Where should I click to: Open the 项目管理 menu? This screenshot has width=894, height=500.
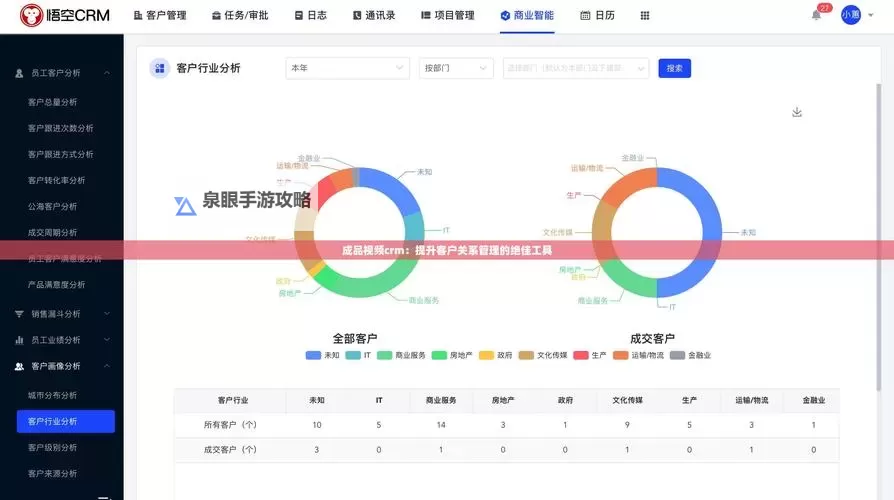(448, 15)
